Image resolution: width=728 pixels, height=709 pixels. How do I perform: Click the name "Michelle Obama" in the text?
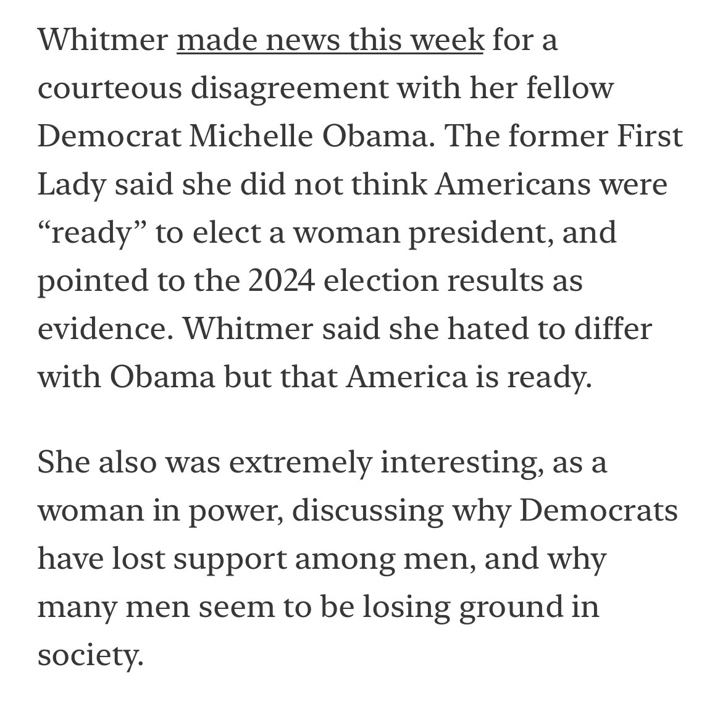click(x=308, y=136)
